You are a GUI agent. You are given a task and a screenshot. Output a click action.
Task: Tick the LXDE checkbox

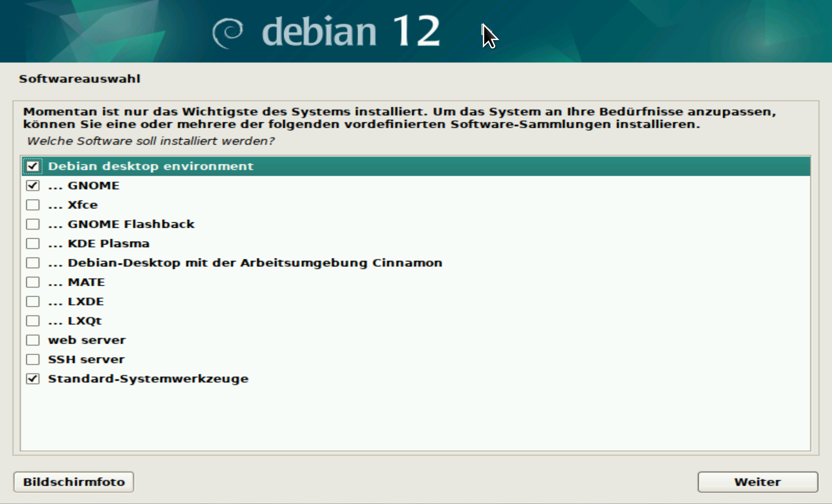coord(33,302)
